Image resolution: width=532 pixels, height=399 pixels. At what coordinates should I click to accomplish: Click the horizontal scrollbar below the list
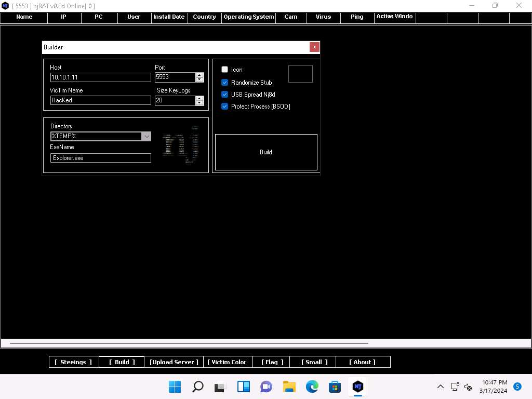click(189, 343)
